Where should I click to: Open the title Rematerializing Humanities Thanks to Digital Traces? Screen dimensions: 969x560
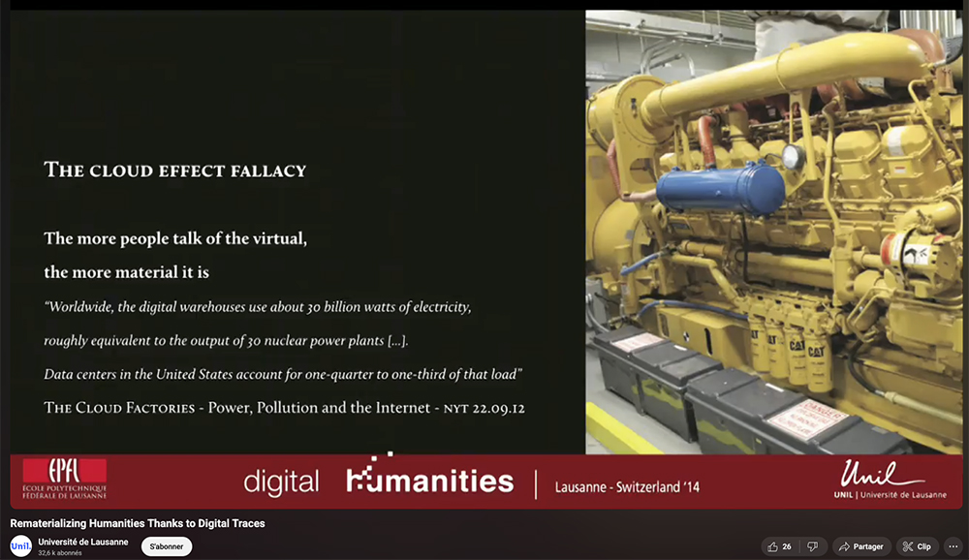(140, 522)
